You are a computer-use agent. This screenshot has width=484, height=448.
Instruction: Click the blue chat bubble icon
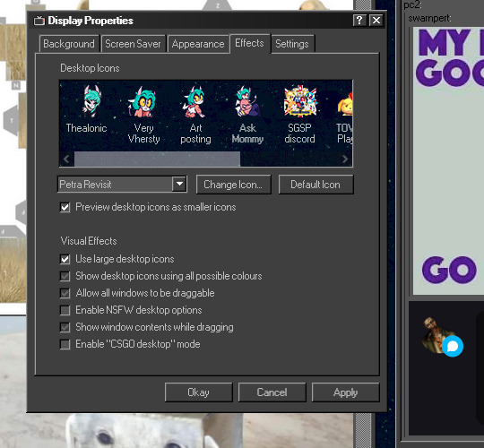[453, 347]
